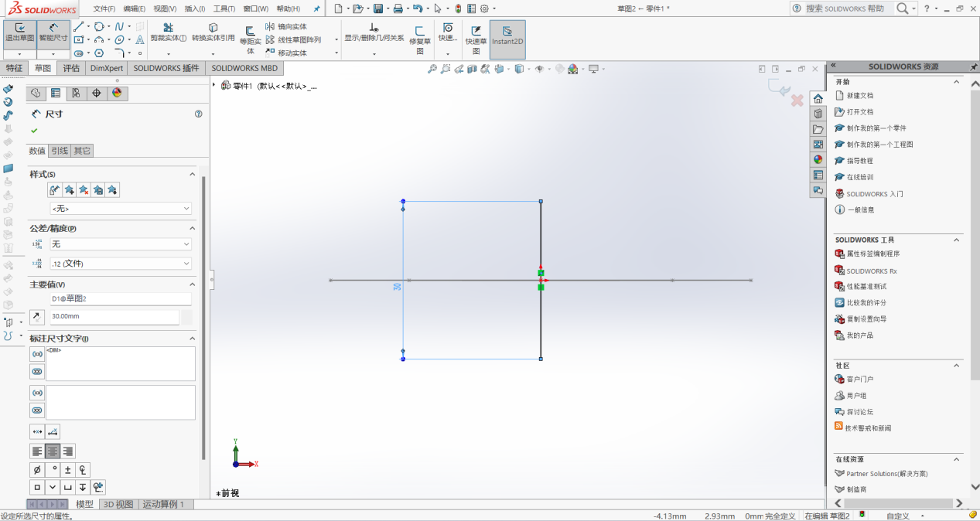Open the DisplayManager tab icon

pos(117,93)
